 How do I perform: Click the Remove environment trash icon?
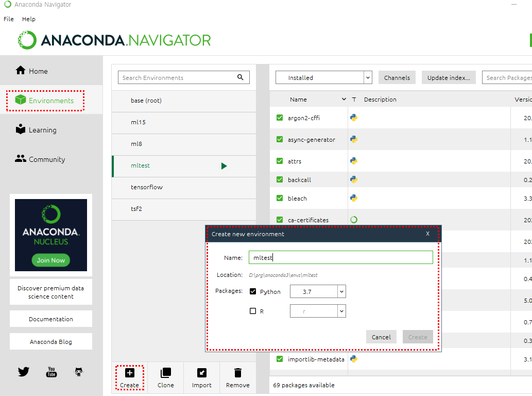[x=238, y=373]
